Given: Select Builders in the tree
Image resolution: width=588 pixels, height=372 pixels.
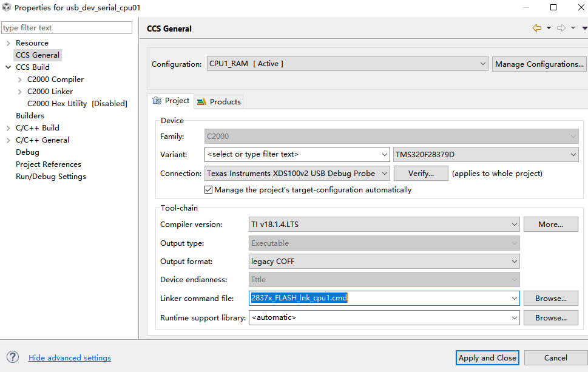Looking at the screenshot, I should click(x=30, y=116).
